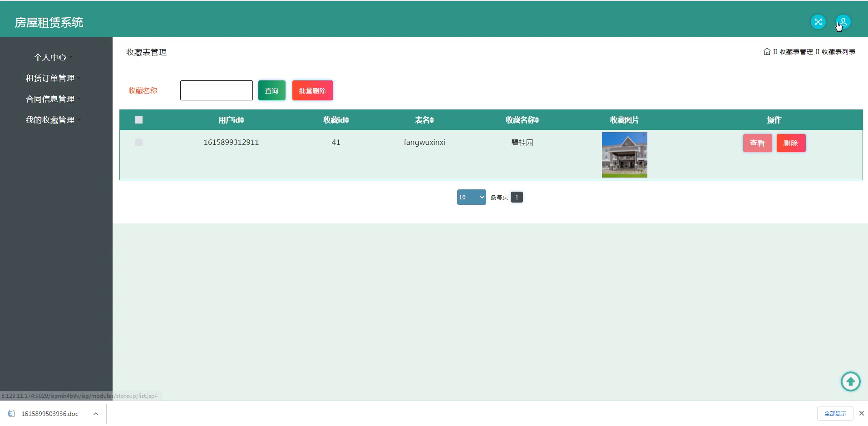Click 收藏表管理 breadcrumb link
The height and width of the screenshot is (426, 868).
pyautogui.click(x=796, y=52)
